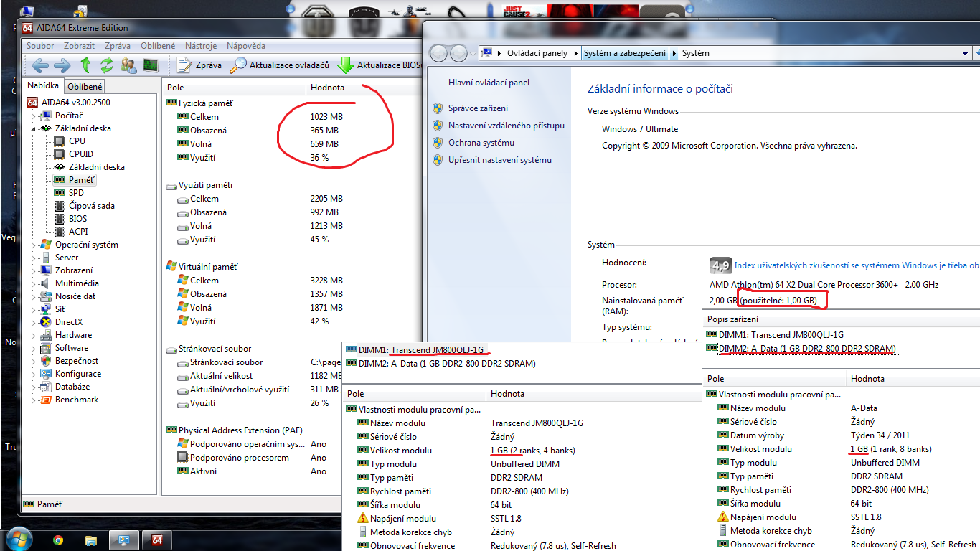
Task: Expand the Software tree node
Action: (33, 348)
